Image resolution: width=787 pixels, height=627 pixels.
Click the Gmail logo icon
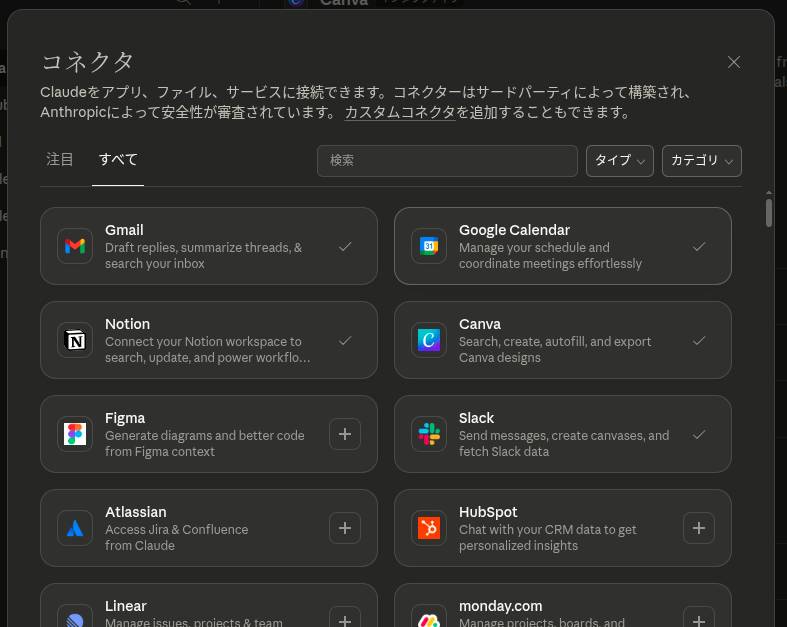pos(75,246)
